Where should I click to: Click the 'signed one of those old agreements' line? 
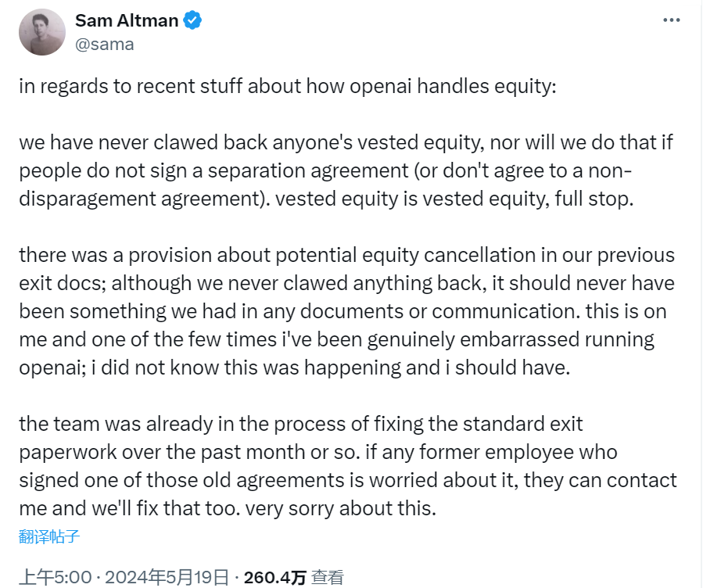(x=347, y=480)
